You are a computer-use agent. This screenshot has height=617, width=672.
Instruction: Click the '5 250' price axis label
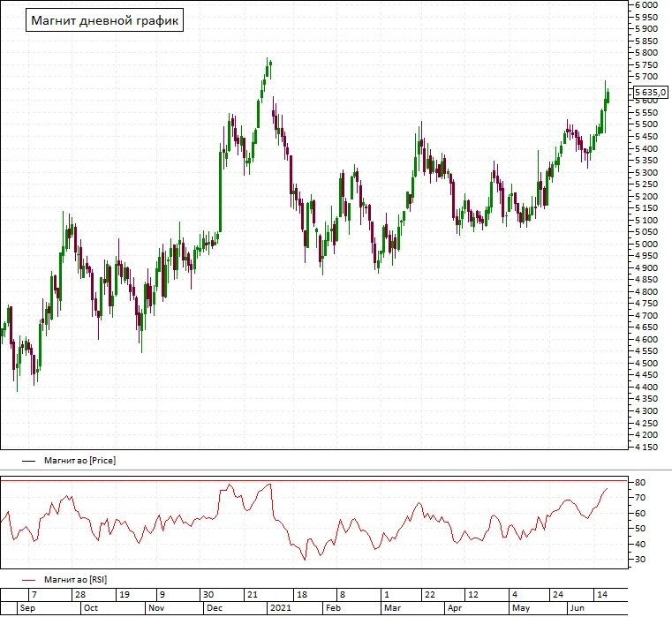click(646, 184)
